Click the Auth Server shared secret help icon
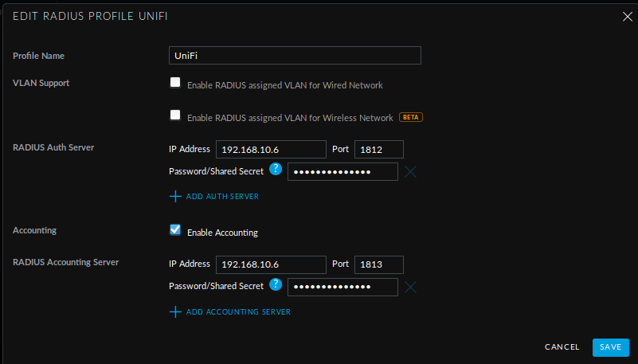Image resolution: width=638 pixels, height=364 pixels. pyautogui.click(x=276, y=169)
